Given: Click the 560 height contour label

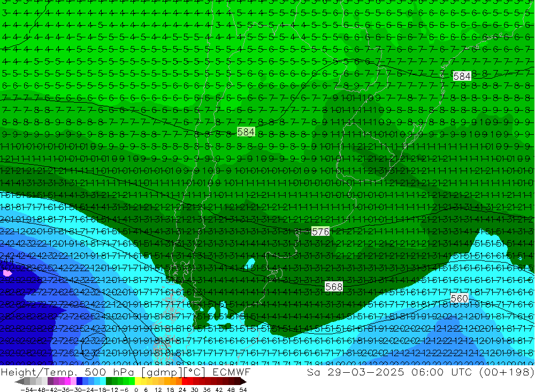Looking at the screenshot, I should (x=459, y=298).
